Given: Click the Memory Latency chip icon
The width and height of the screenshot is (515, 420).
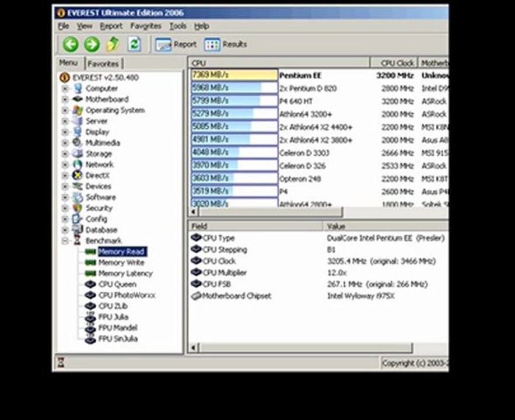Looking at the screenshot, I should pos(90,273).
